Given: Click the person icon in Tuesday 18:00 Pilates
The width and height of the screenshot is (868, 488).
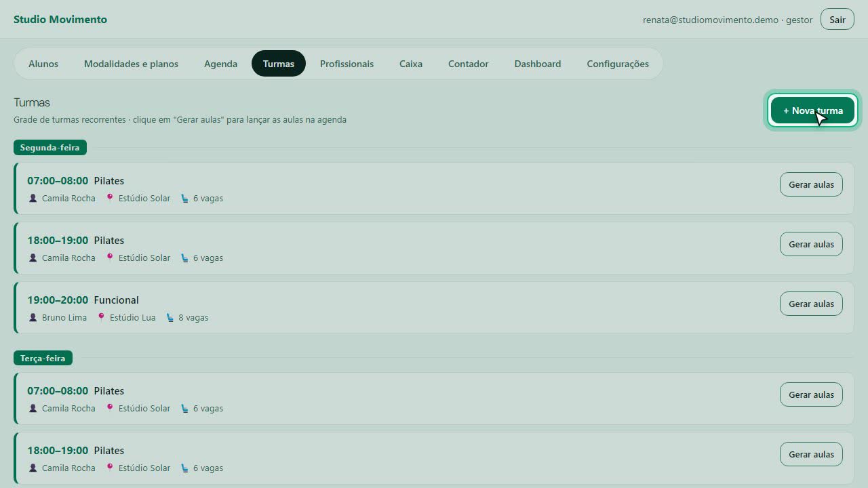Looking at the screenshot, I should tap(33, 468).
